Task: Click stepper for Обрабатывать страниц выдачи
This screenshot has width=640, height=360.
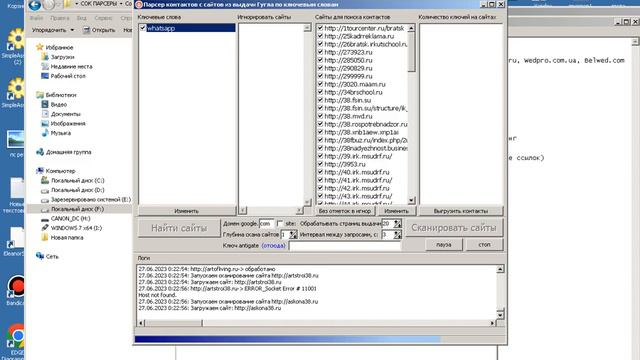Action: (x=397, y=223)
